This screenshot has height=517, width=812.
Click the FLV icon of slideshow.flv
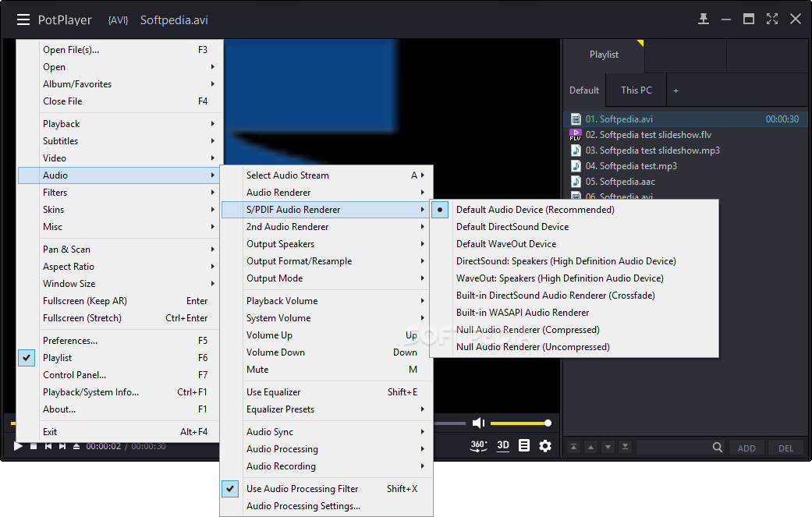pos(576,135)
